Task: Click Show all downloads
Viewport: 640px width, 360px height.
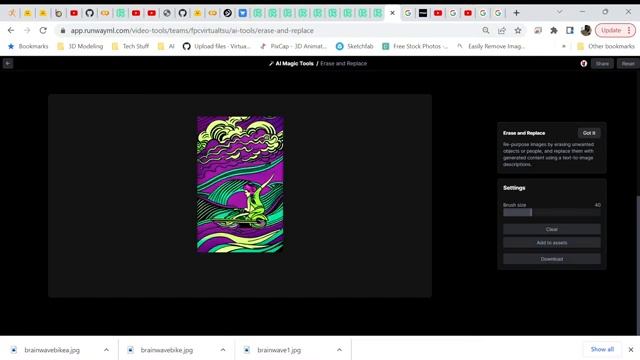Action: (x=602, y=349)
